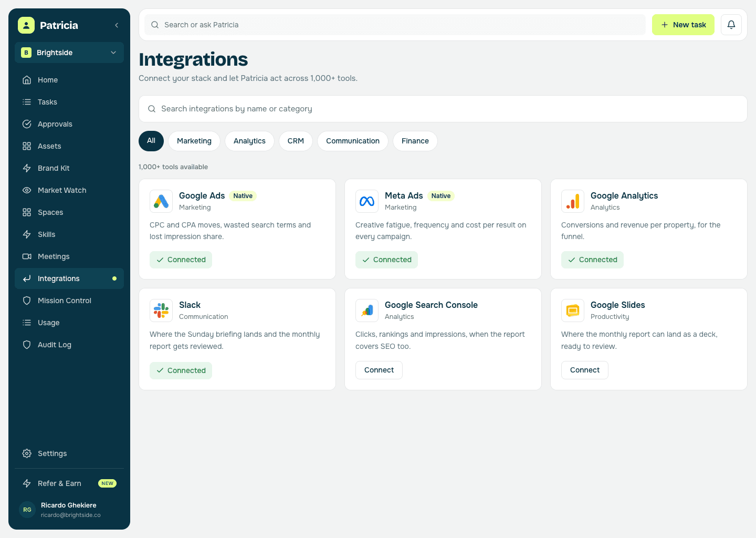Viewport: 756px width, 538px height.
Task: Click Connected status on Meta Ads card
Action: click(x=386, y=260)
